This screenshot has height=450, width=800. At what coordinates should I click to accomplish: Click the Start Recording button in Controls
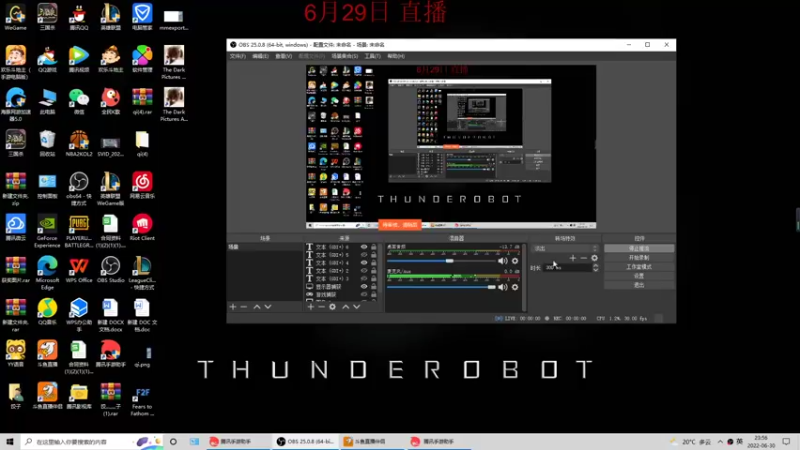[x=639, y=258]
